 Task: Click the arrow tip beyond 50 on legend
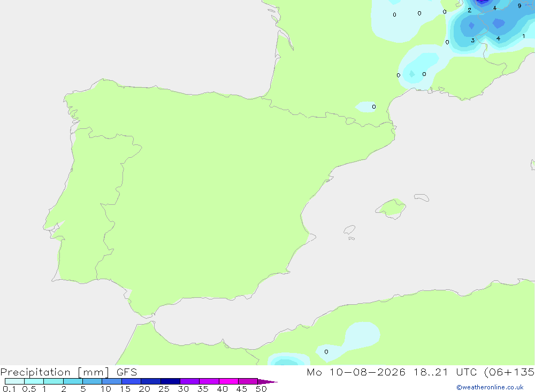click(268, 382)
